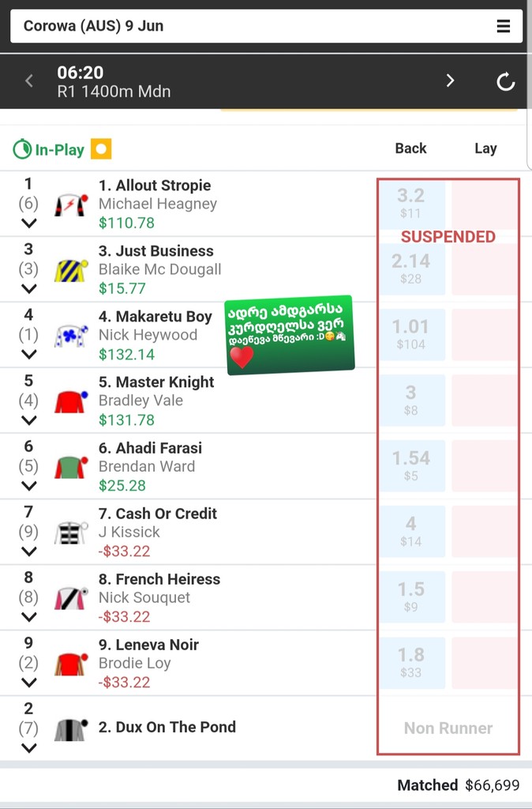Expand details for French Heiress

pos(29,617)
